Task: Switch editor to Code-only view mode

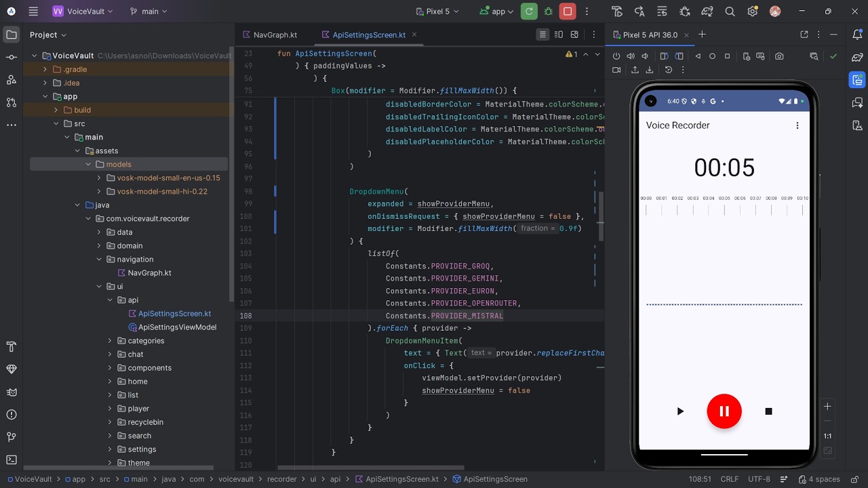Action: point(542,35)
